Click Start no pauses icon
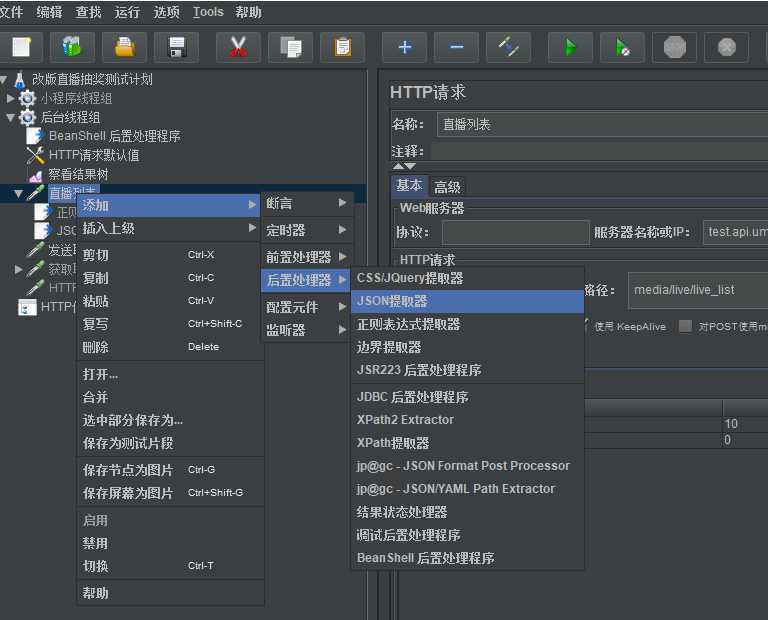768x620 pixels. click(623, 48)
